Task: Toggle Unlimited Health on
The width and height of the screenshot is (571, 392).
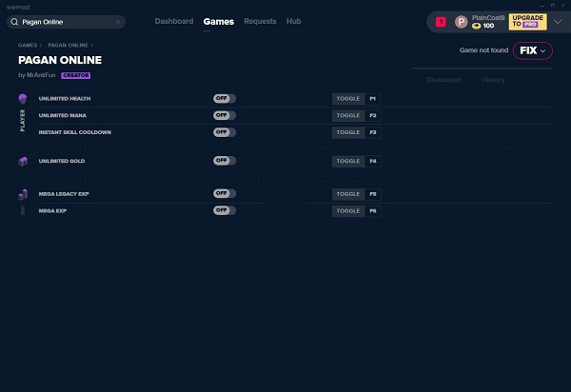Action: point(225,98)
